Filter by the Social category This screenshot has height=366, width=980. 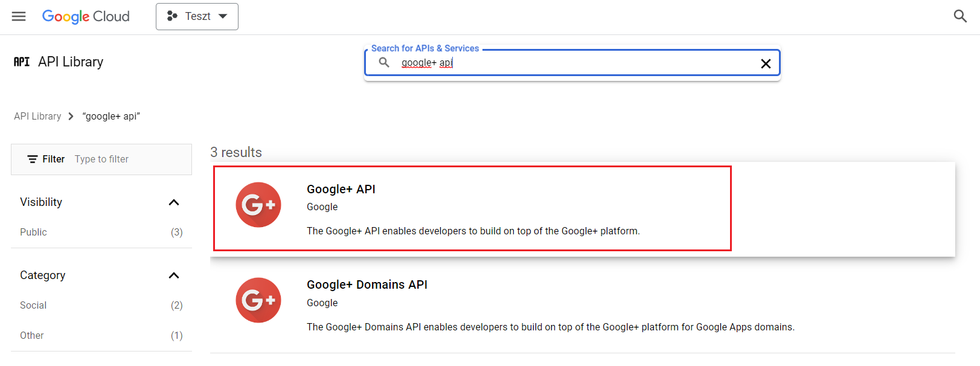[33, 305]
